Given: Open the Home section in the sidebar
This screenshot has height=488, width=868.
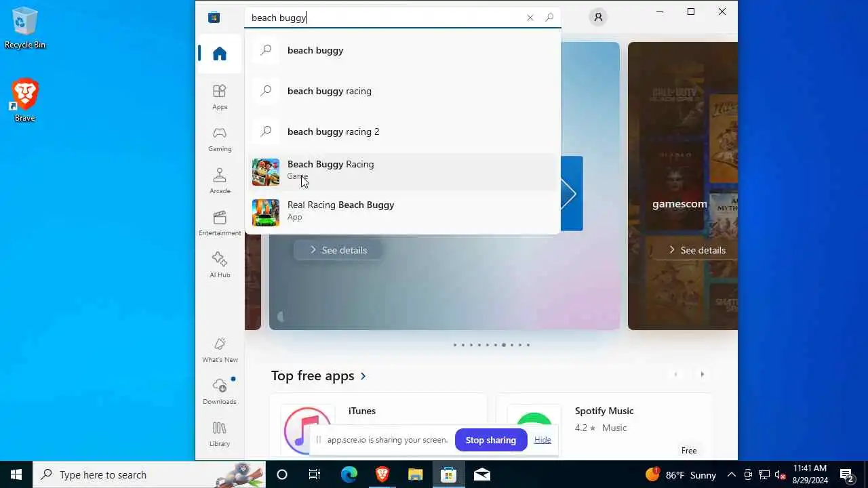Looking at the screenshot, I should tap(220, 54).
